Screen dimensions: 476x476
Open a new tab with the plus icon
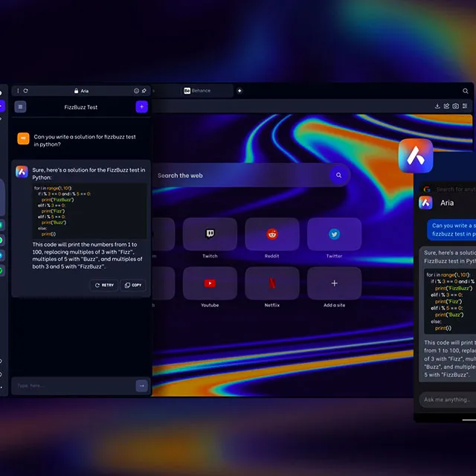(x=239, y=91)
